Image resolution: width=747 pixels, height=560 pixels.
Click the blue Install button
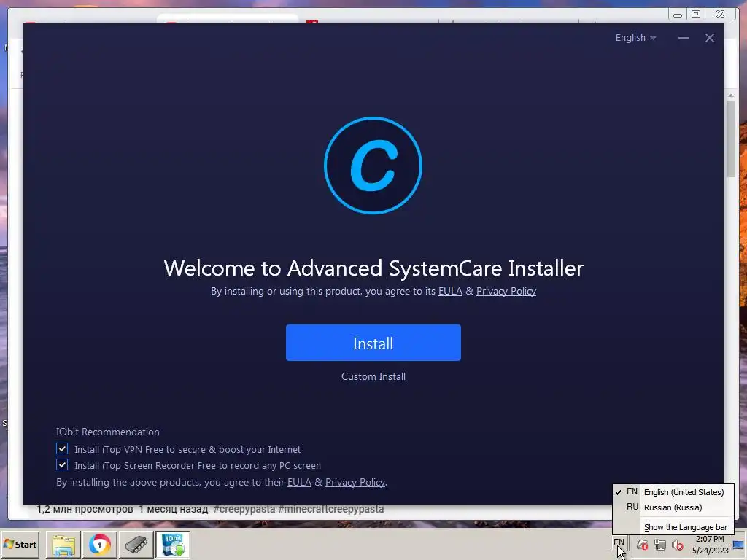(373, 343)
